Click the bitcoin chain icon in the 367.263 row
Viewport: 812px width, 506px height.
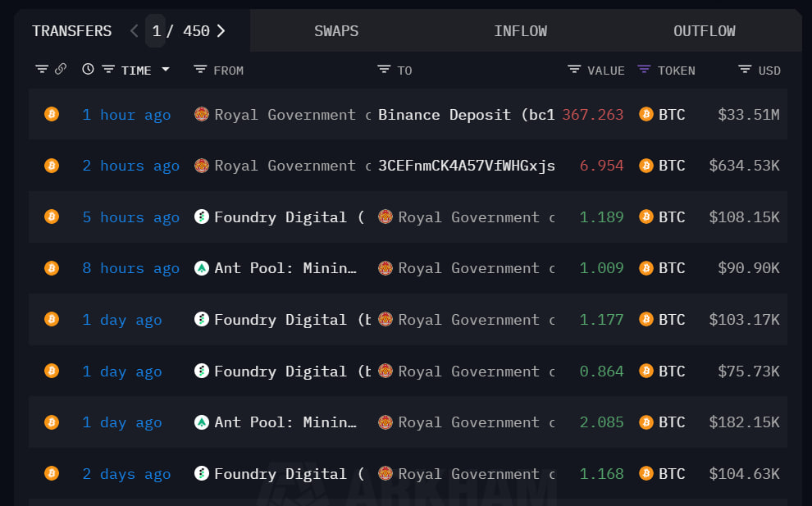point(52,114)
